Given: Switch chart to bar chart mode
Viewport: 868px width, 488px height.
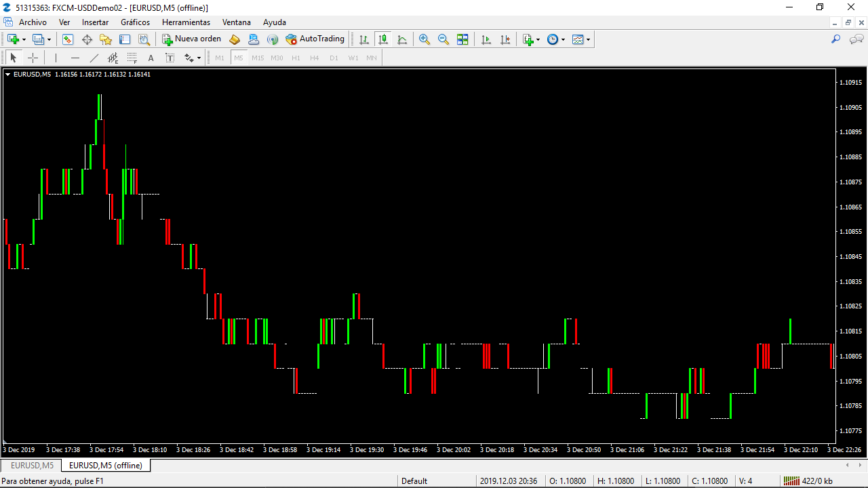Looking at the screenshot, I should tap(364, 39).
